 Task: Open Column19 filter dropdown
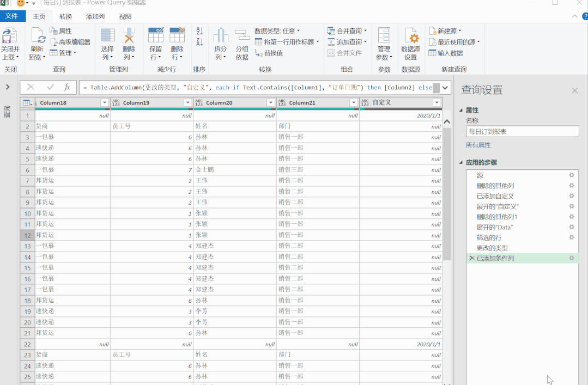pos(188,103)
